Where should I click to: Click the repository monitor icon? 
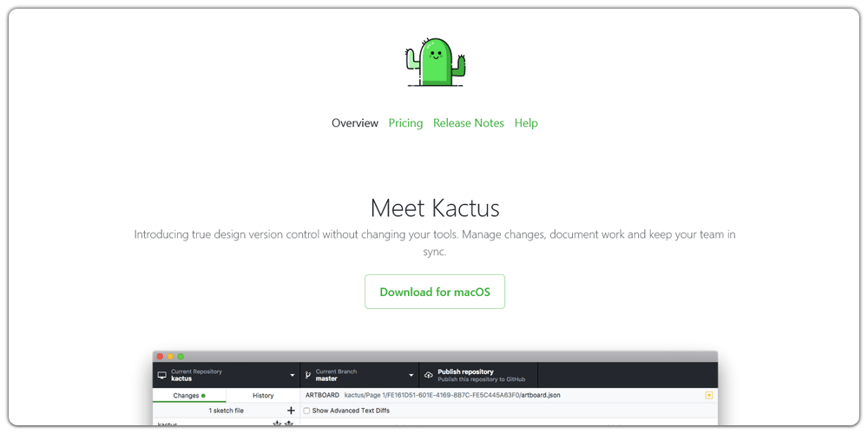[x=162, y=375]
